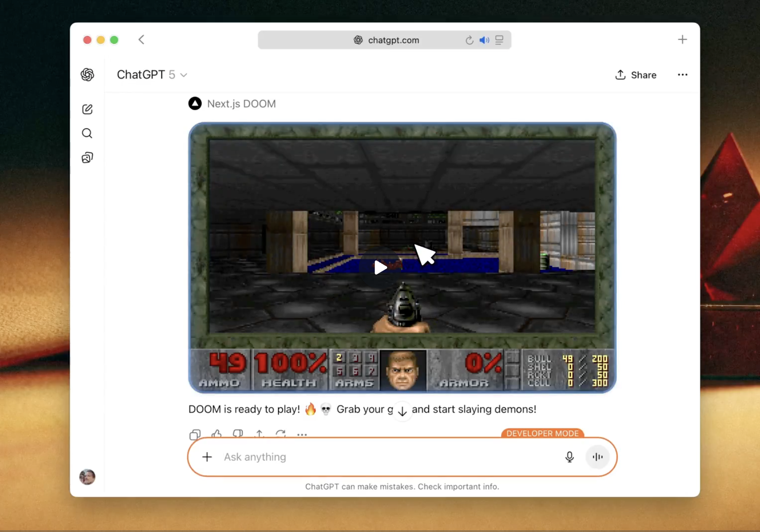Image resolution: width=760 pixels, height=532 pixels.
Task: Open a new browser tab
Action: (682, 40)
